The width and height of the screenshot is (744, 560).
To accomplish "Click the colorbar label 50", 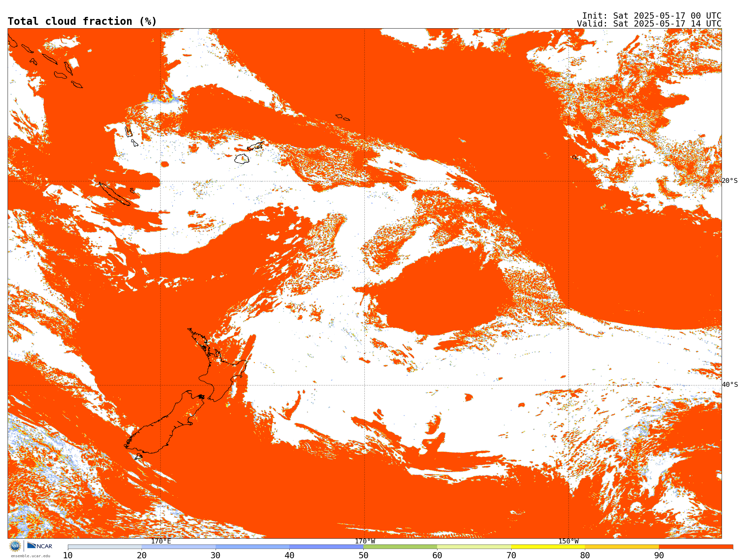I will 363,556.
